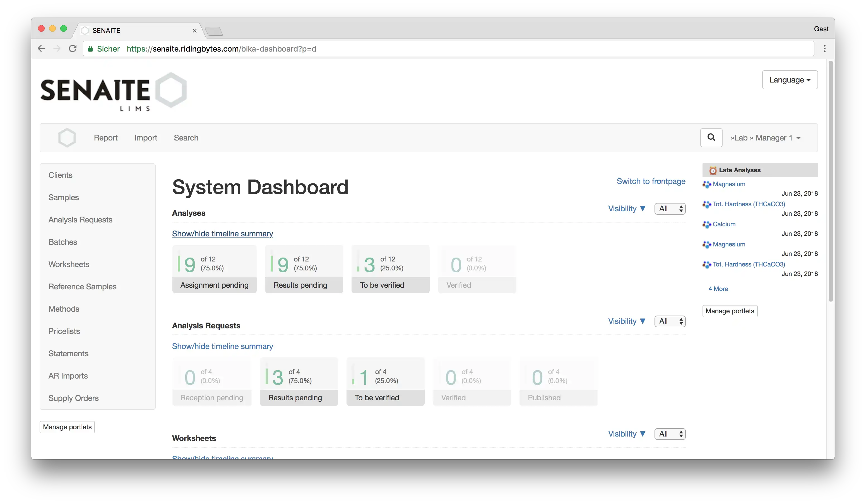This screenshot has height=504, width=866.
Task: Click the Late Analyses clock icon
Action: click(x=712, y=170)
